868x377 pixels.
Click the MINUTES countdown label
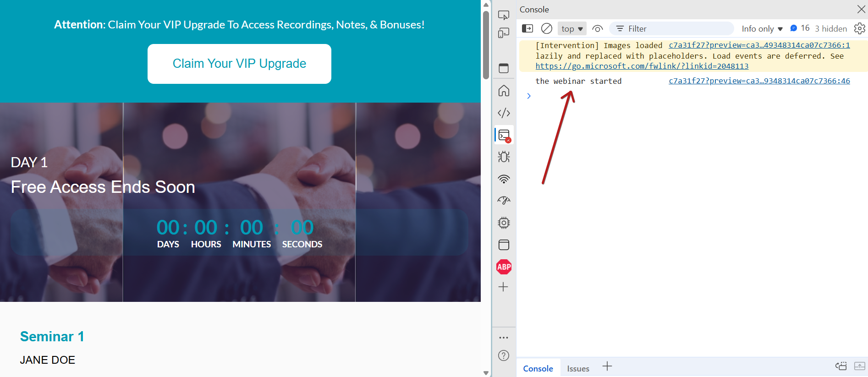(252, 244)
